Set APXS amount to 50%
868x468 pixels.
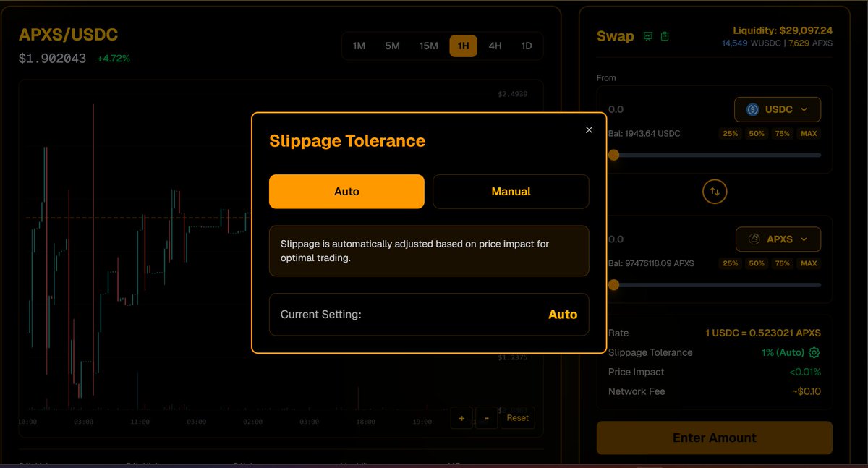coord(757,263)
